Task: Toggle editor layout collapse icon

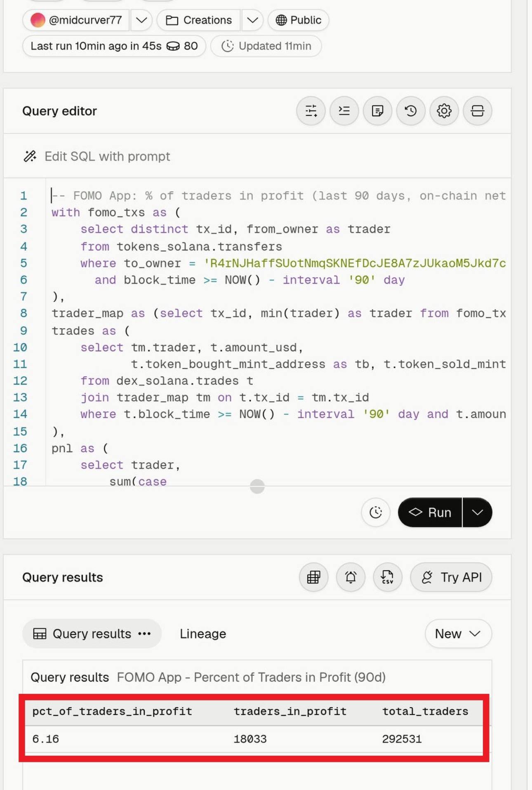Action: click(x=478, y=111)
